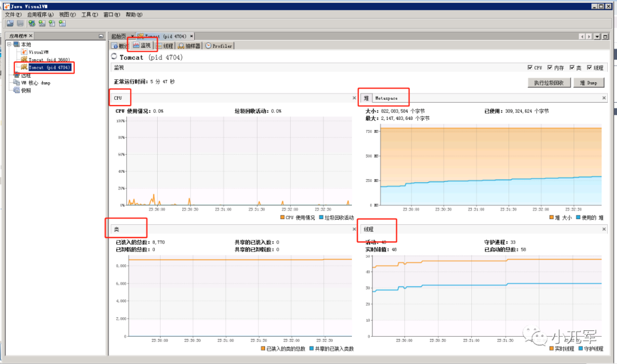The width and height of the screenshot is (617, 364).
Task: Click the Load snapshot toolbar icon
Action: [10, 23]
